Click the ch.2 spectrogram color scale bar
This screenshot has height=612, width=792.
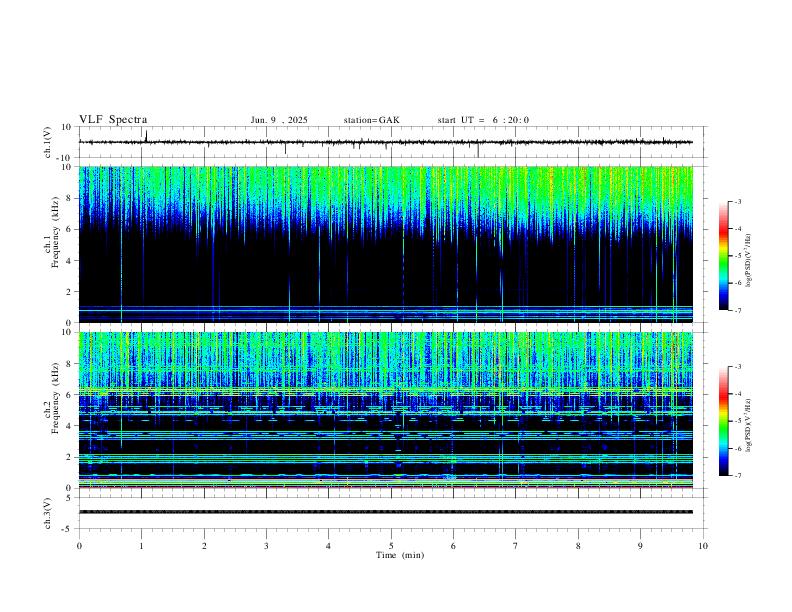pyautogui.click(x=723, y=421)
